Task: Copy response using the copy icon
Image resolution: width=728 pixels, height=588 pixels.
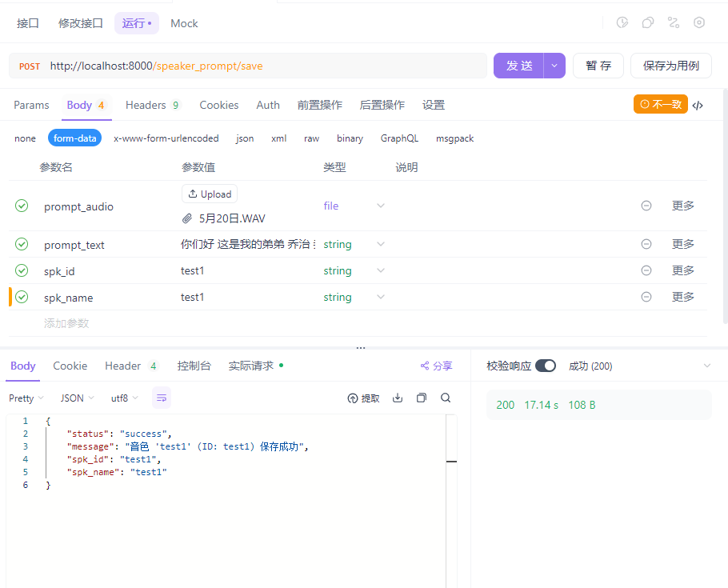Action: click(x=422, y=398)
